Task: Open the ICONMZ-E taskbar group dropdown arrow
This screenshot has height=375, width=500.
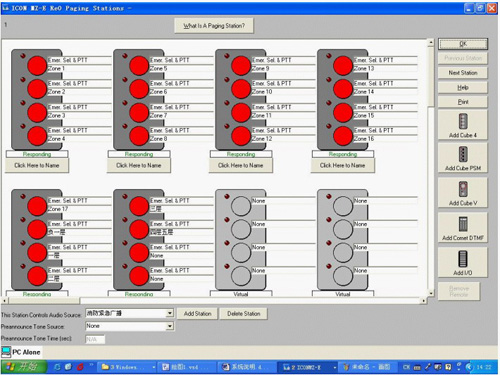Action: pyautogui.click(x=335, y=367)
